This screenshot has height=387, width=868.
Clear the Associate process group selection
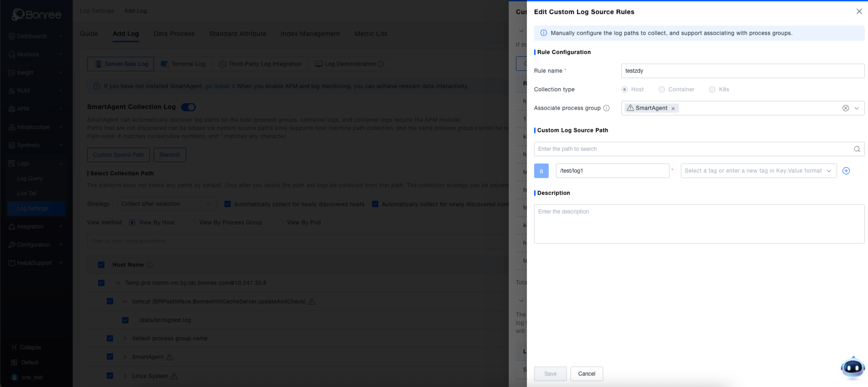845,108
